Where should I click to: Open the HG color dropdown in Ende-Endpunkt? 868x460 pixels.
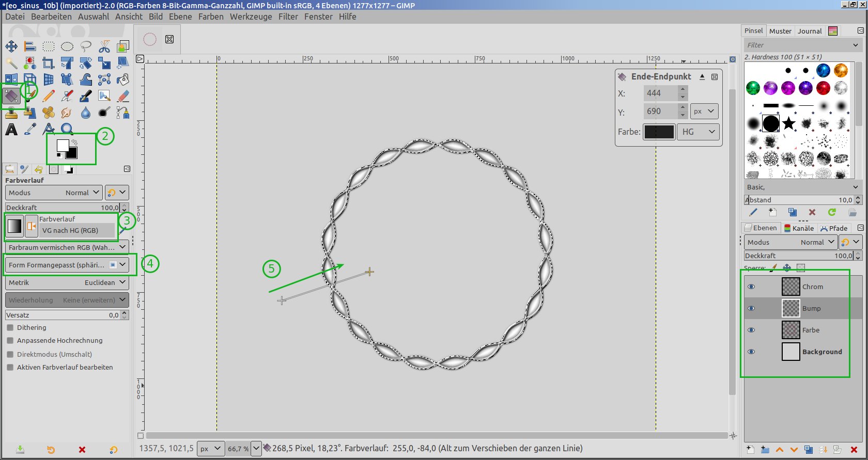[698, 132]
